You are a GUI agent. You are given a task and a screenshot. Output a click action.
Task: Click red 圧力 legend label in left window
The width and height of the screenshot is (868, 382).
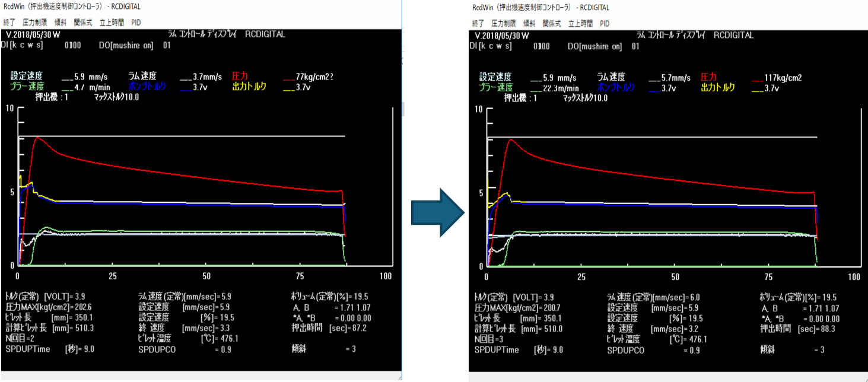click(x=240, y=77)
